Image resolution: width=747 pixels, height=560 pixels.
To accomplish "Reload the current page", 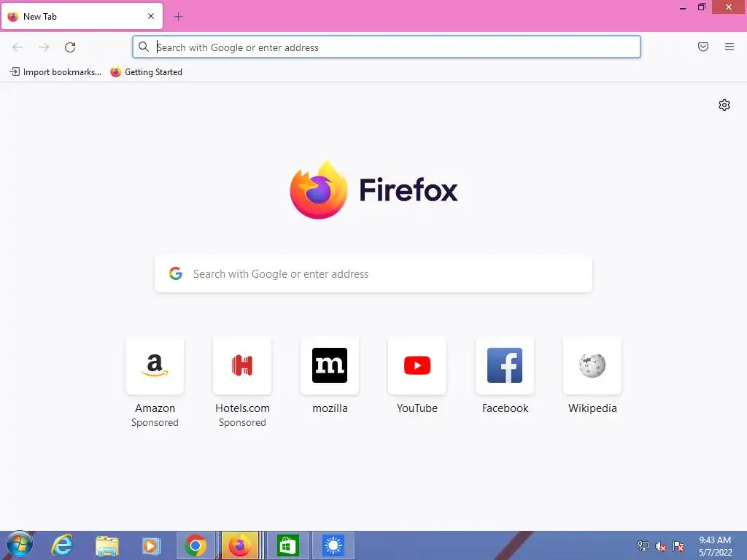I will click(x=70, y=47).
